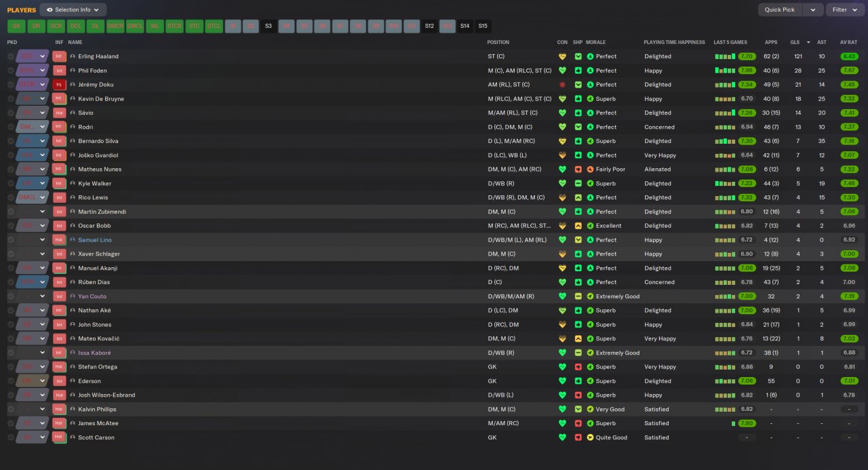Screen dimensions: 868x470
Task: Select the DMCR position slot
Action: coord(115,26)
